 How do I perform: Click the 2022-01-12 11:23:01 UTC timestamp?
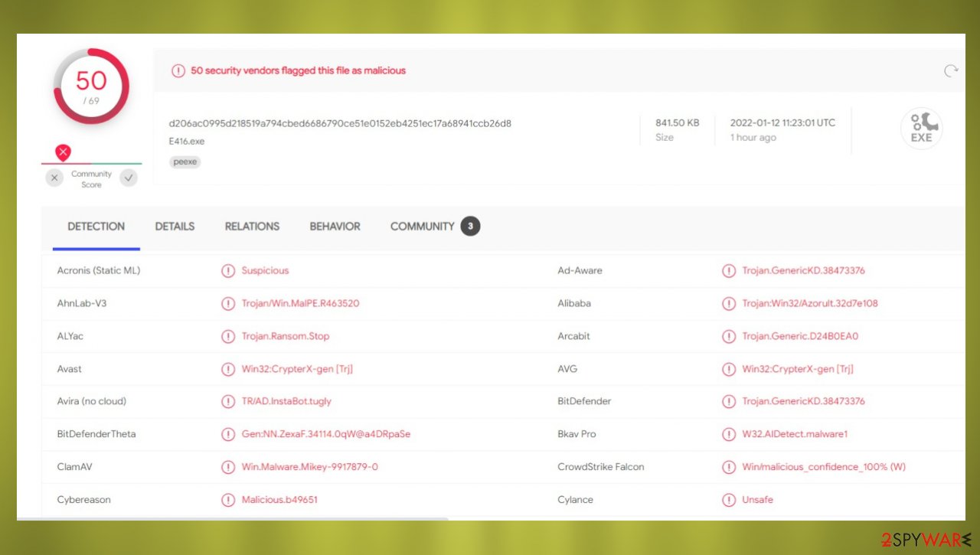pos(782,123)
